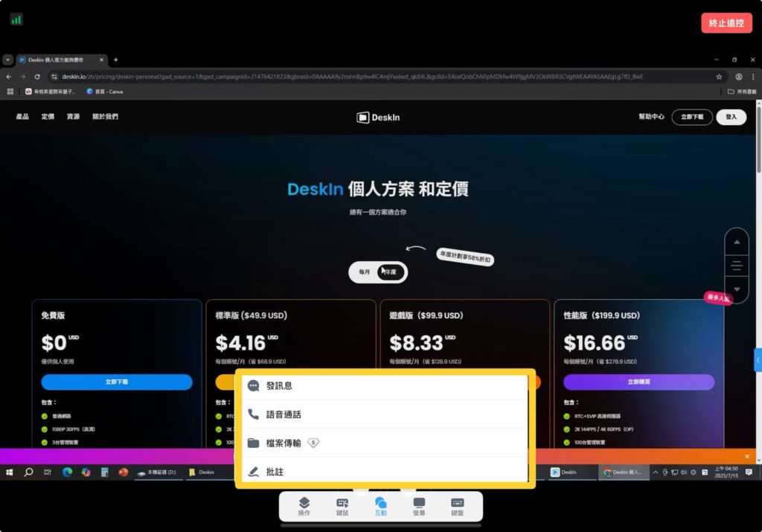The image size is (762, 532).
Task: Bookmark this page with the star icon
Action: coord(719,77)
